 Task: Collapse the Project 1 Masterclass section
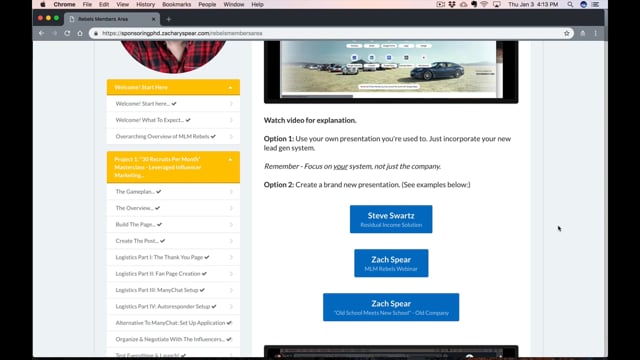(230, 160)
